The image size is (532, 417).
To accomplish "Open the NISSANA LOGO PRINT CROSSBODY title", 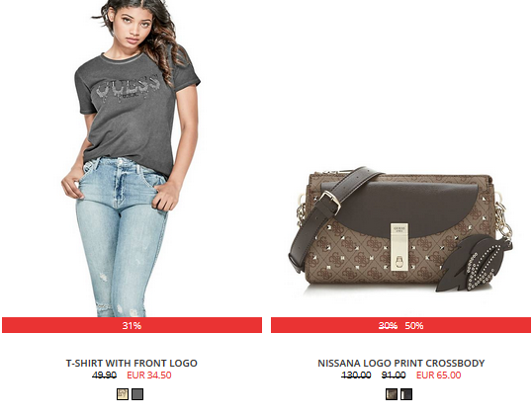I will 401,363.
